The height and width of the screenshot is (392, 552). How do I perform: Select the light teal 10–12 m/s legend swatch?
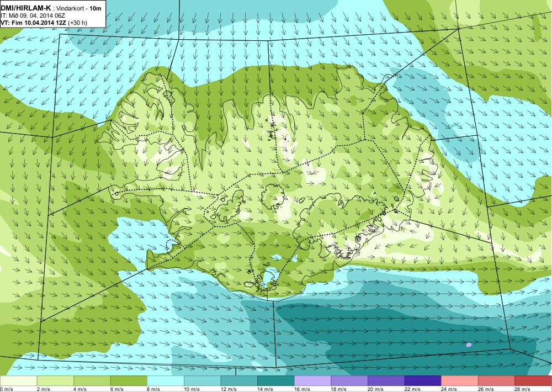pos(203,381)
